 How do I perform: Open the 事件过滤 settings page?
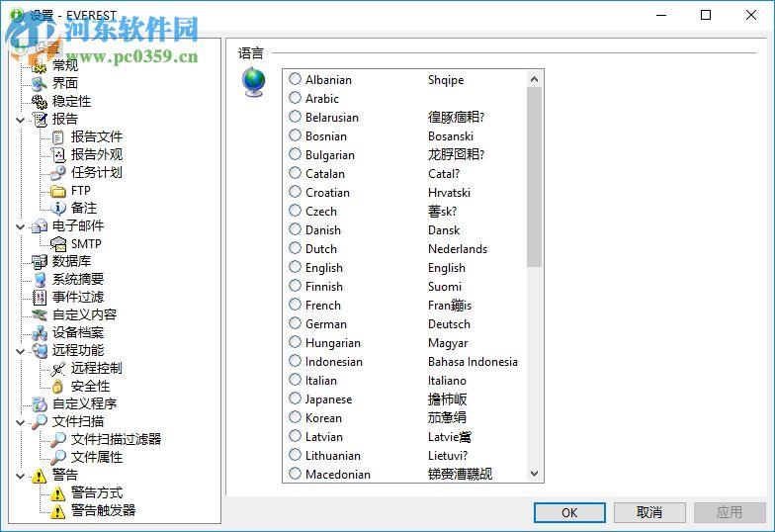pyautogui.click(x=78, y=297)
